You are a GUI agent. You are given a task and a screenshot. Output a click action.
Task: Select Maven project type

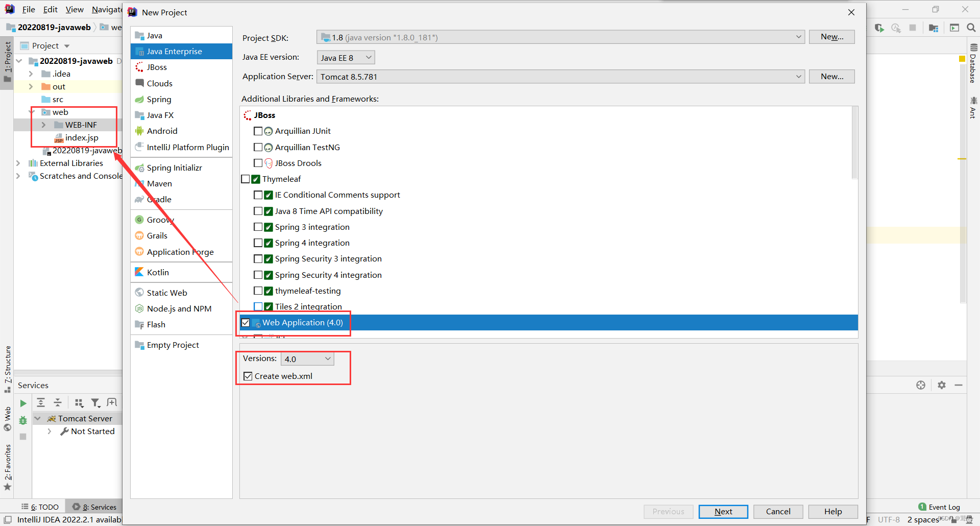coord(181,183)
